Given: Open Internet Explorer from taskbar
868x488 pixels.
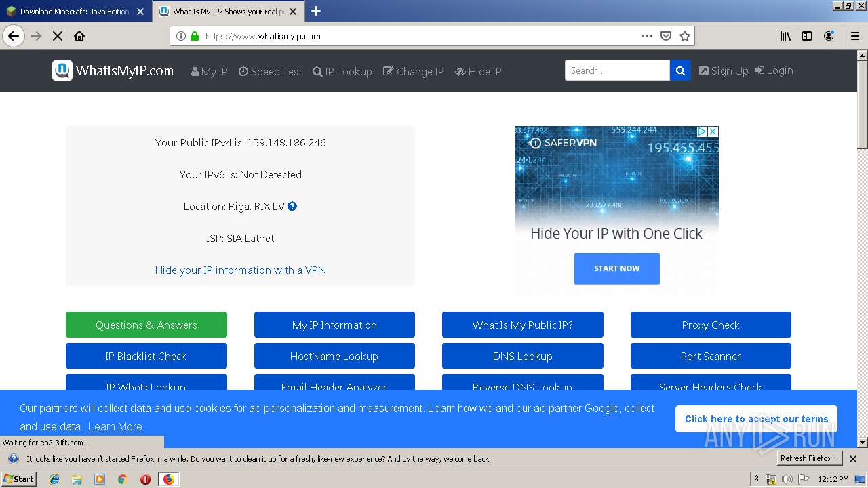Looking at the screenshot, I should coord(54,479).
